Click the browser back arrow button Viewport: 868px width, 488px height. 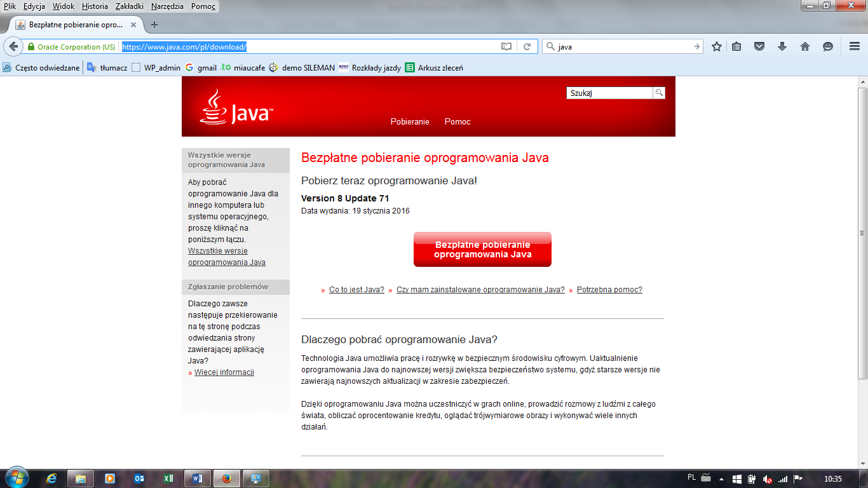pyautogui.click(x=13, y=46)
